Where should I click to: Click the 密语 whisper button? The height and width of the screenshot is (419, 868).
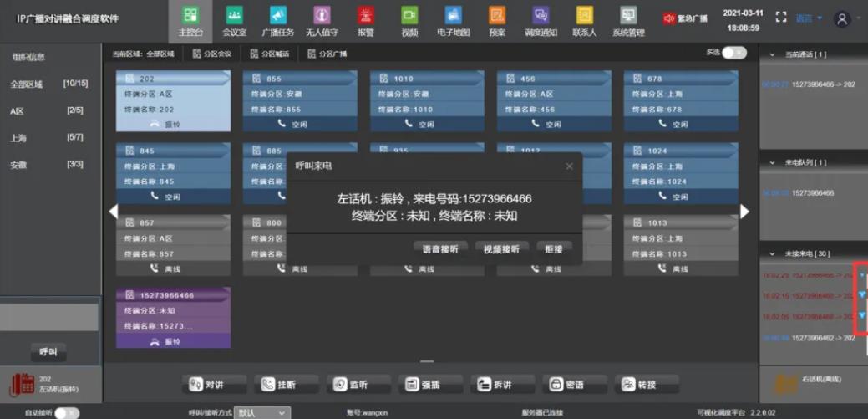click(x=575, y=384)
